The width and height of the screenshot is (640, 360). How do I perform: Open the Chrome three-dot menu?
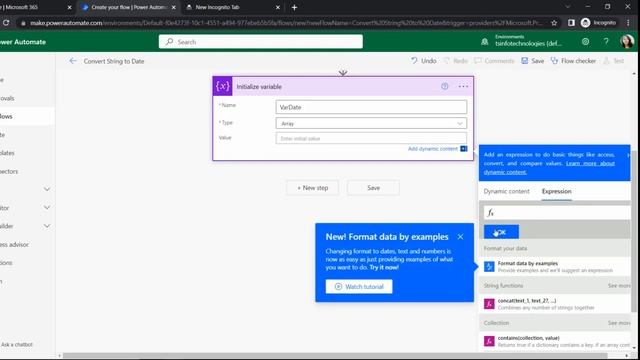tap(628, 23)
